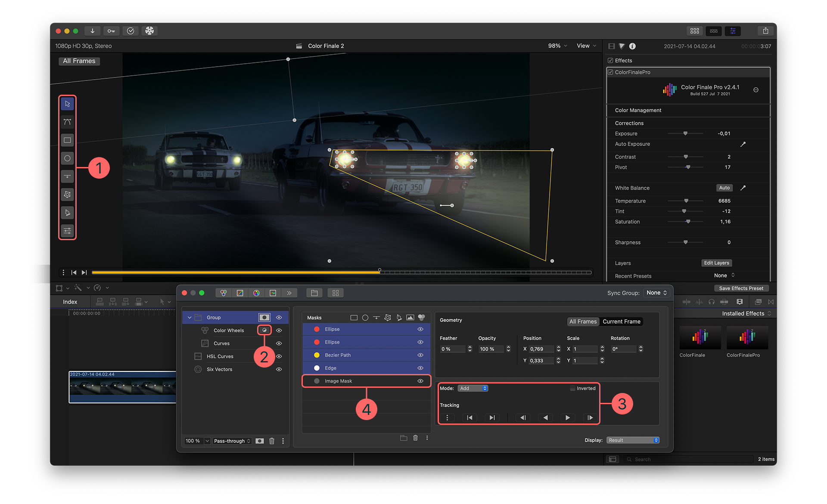The width and height of the screenshot is (827, 504).
Task: Pick the edge mask tool in viewer toolbar
Action: click(67, 176)
